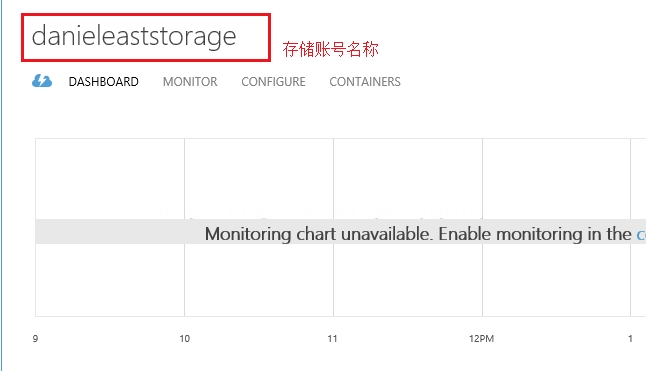Viewport: 646px width, 371px height.
Task: Select the 9 hour axis label
Action: tap(35, 338)
